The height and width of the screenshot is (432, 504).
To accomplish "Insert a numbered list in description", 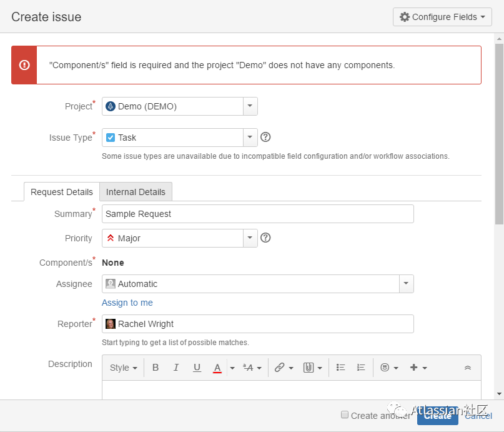I will (x=360, y=368).
